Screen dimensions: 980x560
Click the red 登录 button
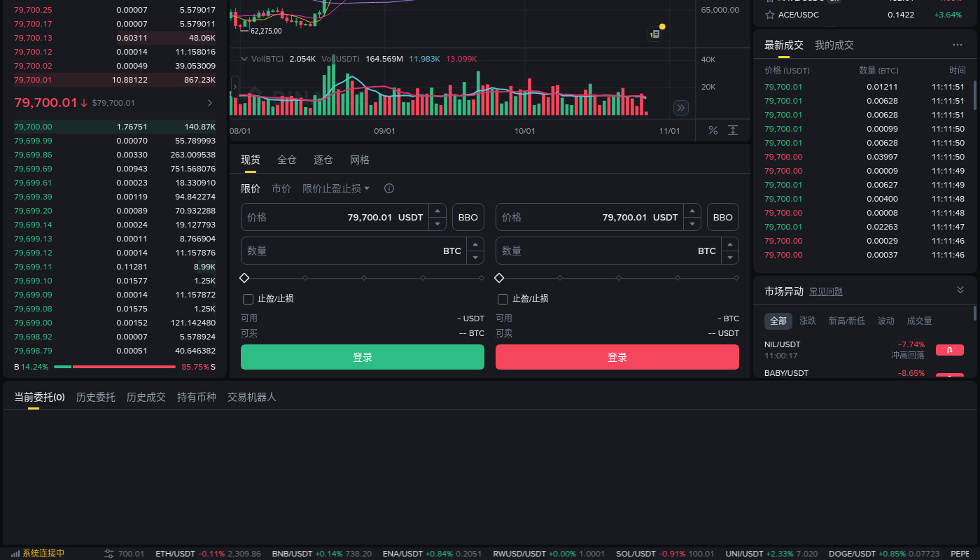pos(617,357)
